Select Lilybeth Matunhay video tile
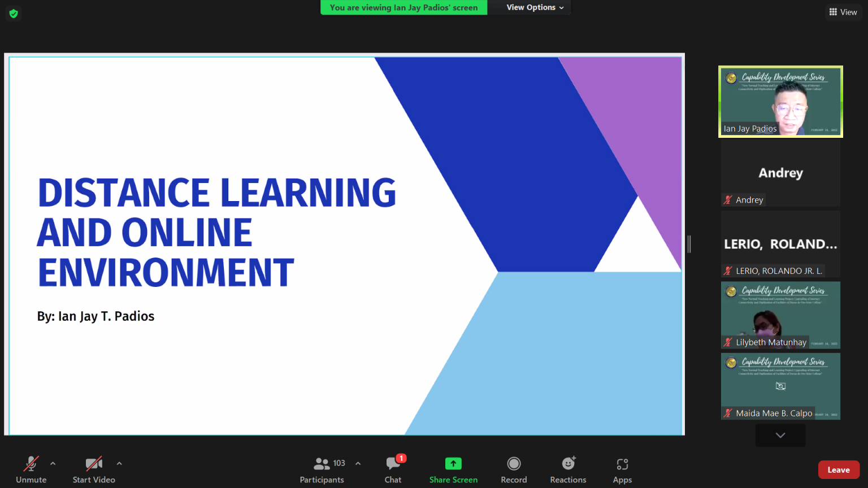This screenshot has height=488, width=868. 780,315
